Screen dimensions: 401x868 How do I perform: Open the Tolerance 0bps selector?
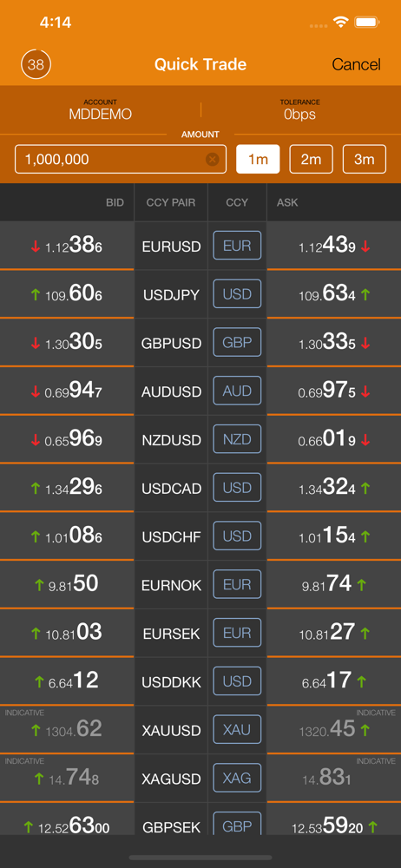point(299,110)
